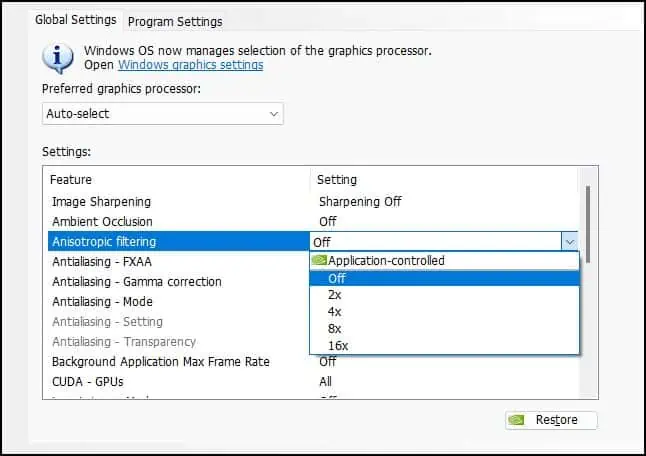The width and height of the screenshot is (646, 456).
Task: Select the CUDA - GPUs feature row
Action: 87,381
